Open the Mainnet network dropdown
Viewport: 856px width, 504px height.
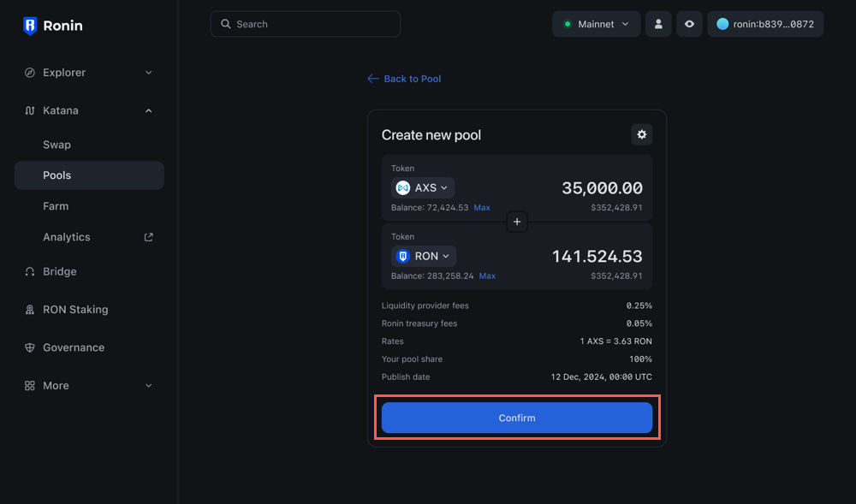(x=596, y=24)
